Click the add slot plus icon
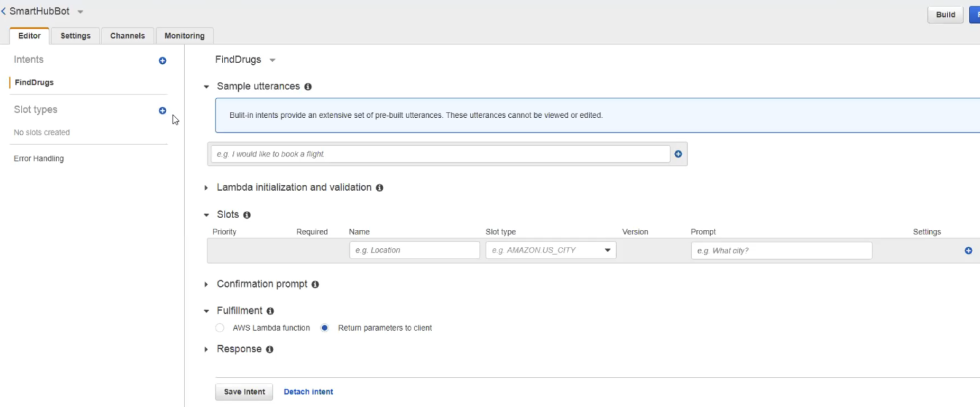 point(968,251)
